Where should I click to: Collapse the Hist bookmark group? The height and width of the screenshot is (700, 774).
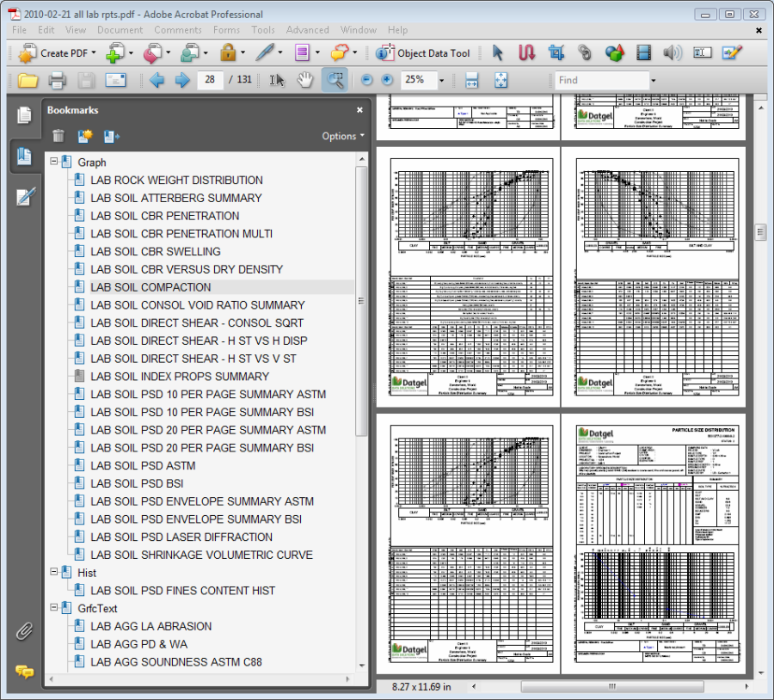tap(53, 573)
